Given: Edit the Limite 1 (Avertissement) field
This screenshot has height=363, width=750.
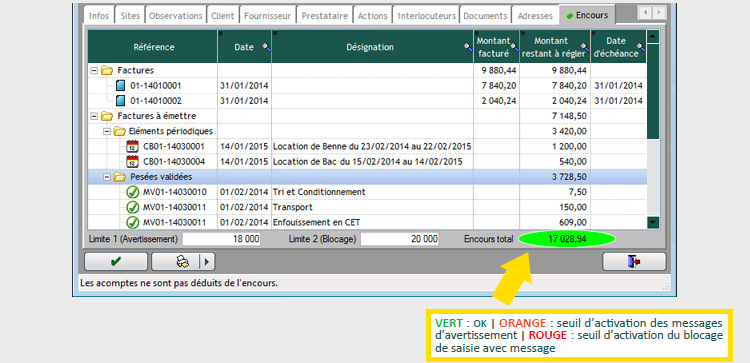Looking at the screenshot, I should [x=221, y=239].
